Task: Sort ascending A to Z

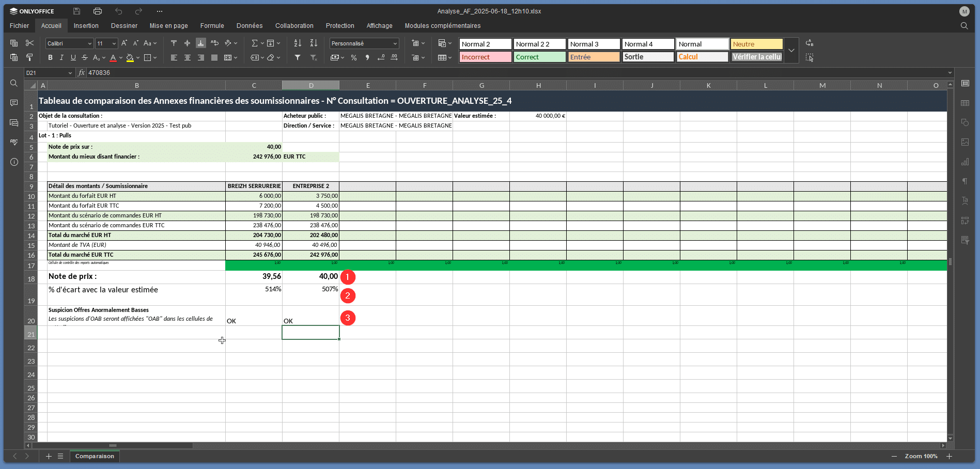Action: [x=297, y=43]
